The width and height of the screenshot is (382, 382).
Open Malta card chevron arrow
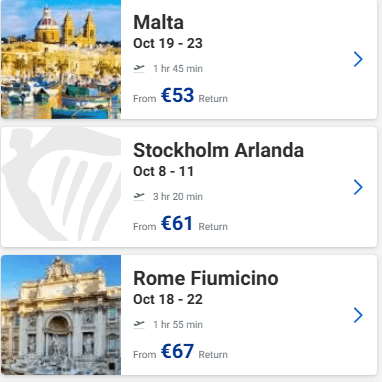(x=358, y=59)
